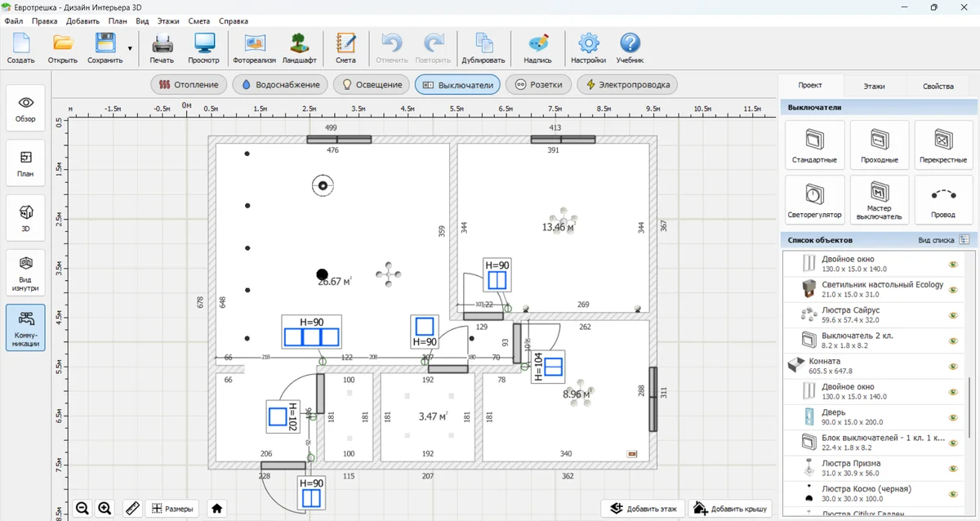Click the zoom out magnifier icon
The image size is (980, 521).
tap(82, 508)
